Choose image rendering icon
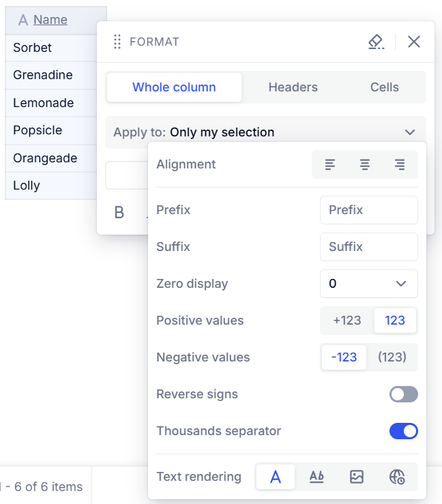This screenshot has height=504, width=442. click(x=357, y=477)
